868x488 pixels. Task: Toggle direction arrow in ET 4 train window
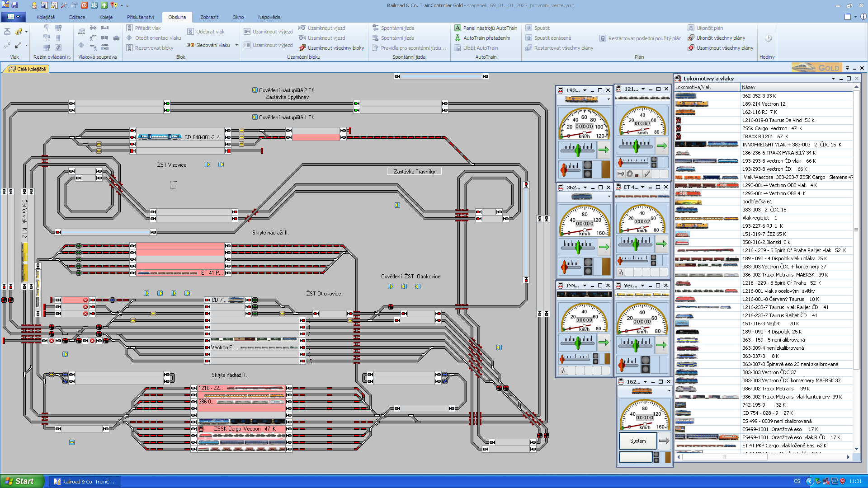coord(661,244)
